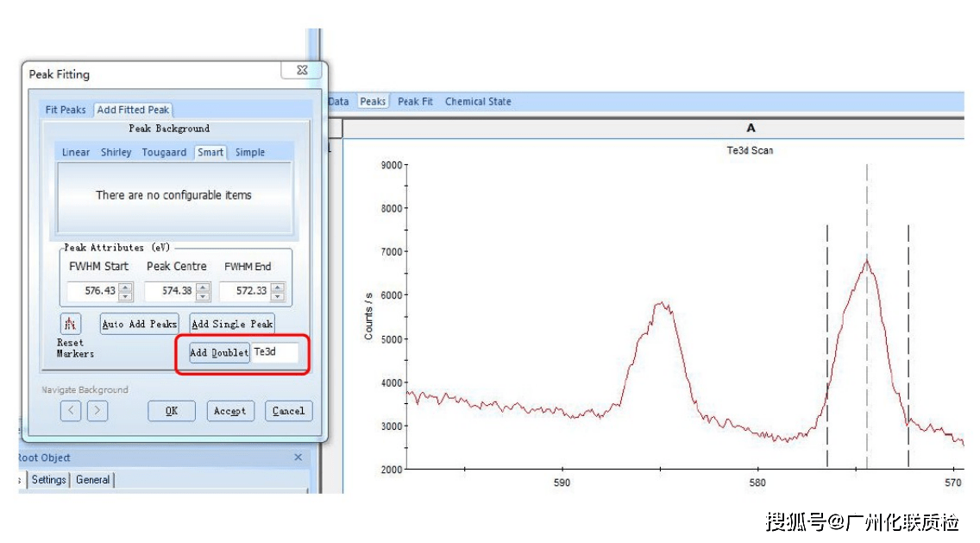Screen dimensions: 980x543
Task: Click the Add Doublet button
Action: 219,353
